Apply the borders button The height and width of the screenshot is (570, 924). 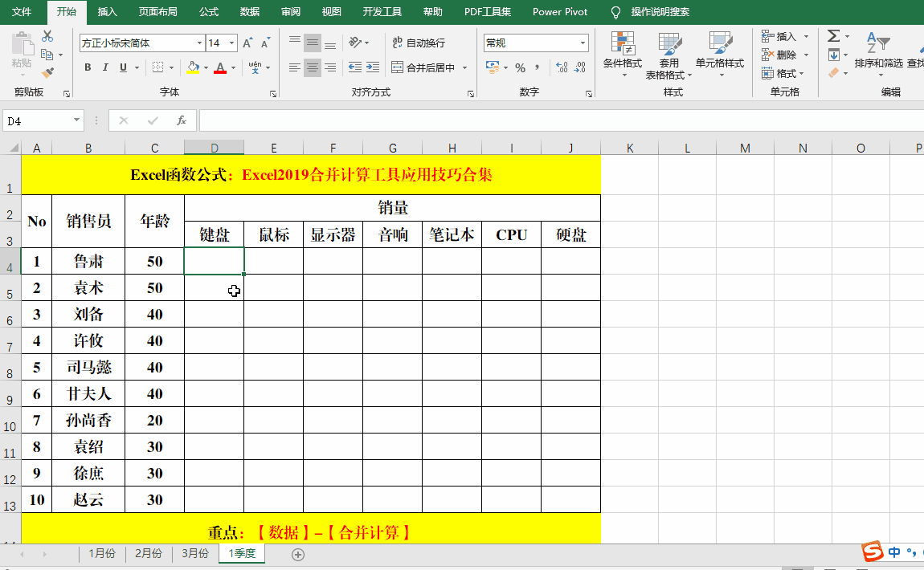tap(158, 67)
